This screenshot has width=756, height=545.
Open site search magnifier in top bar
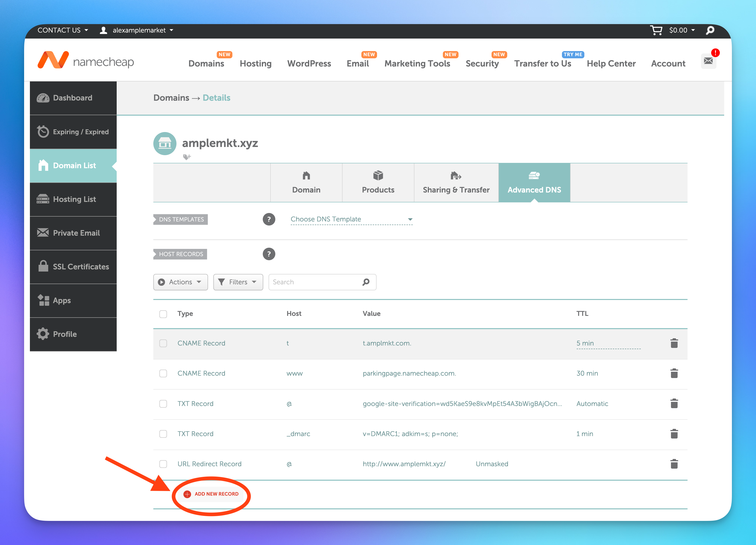click(710, 30)
